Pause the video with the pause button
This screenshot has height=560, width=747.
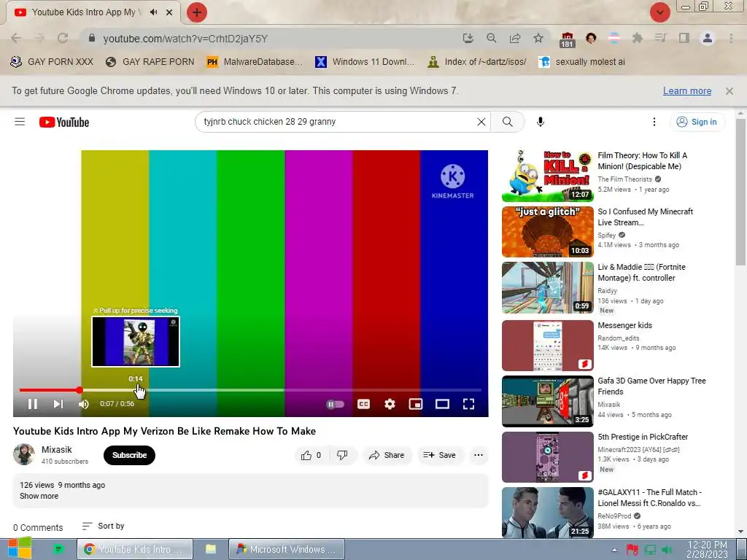32,404
